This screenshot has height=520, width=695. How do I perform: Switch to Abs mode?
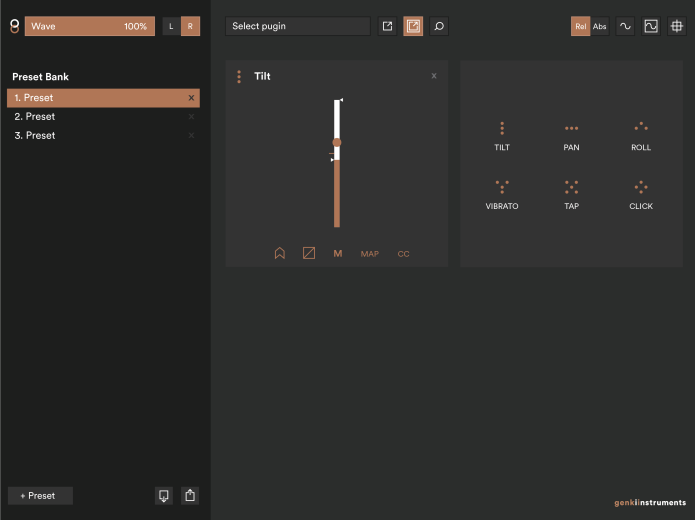click(599, 26)
